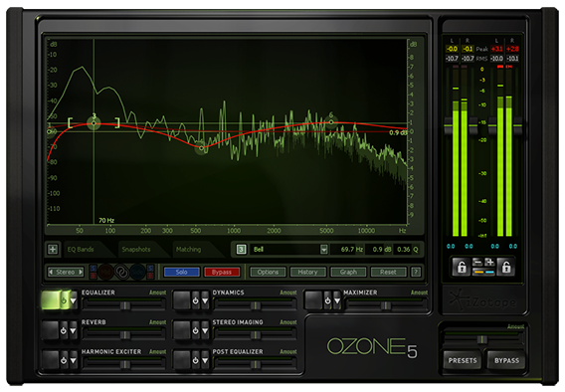Screen dimensions: 565x392
Task: Click the Maximizer module power icon
Action: pos(327,300)
